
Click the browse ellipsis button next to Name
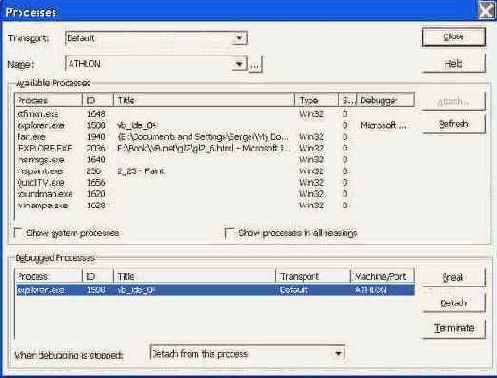click(255, 64)
